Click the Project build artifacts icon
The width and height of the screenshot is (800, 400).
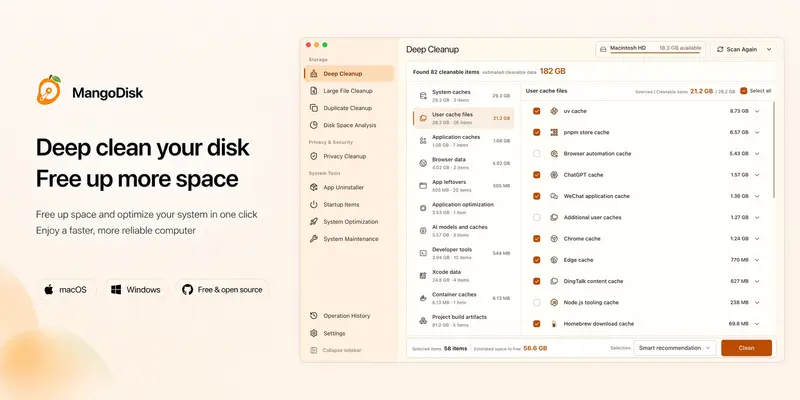pyautogui.click(x=423, y=320)
